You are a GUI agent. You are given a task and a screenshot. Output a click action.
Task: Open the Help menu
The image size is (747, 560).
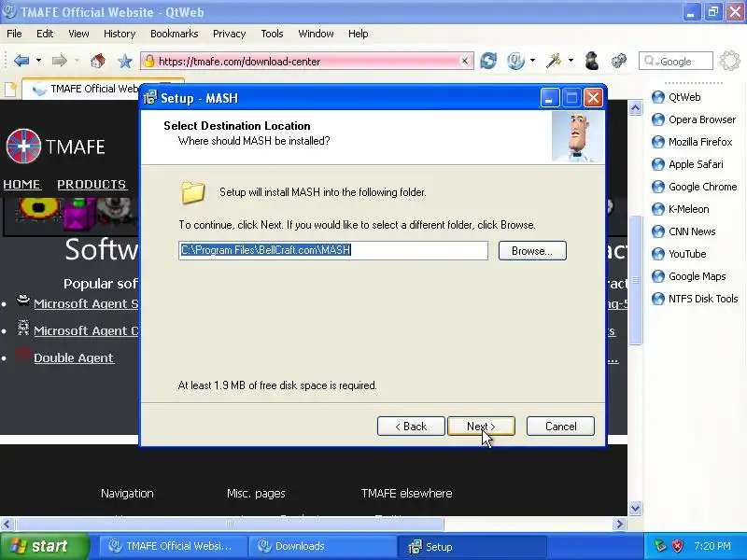tap(359, 34)
